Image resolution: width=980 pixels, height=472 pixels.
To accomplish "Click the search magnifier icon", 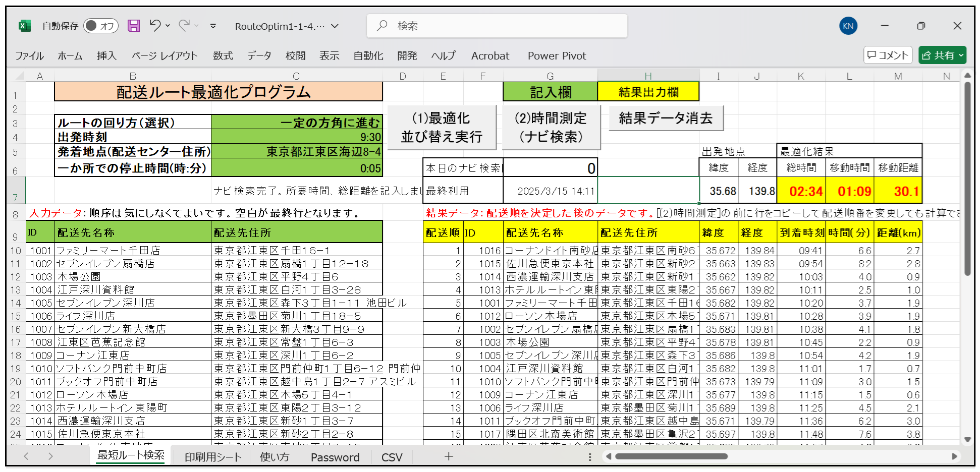I will pos(382,25).
